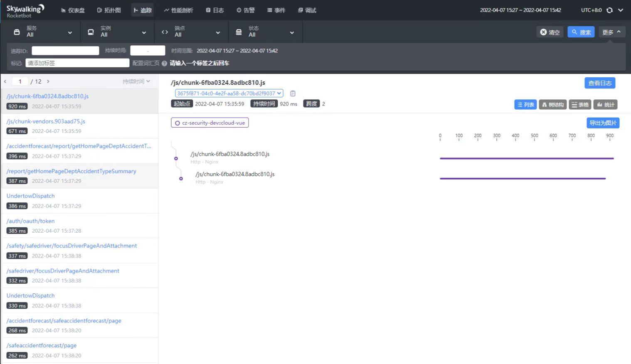Viewport: 631px width, 364px height.
Task: Click the second span's purple duration bar
Action: tap(523, 179)
